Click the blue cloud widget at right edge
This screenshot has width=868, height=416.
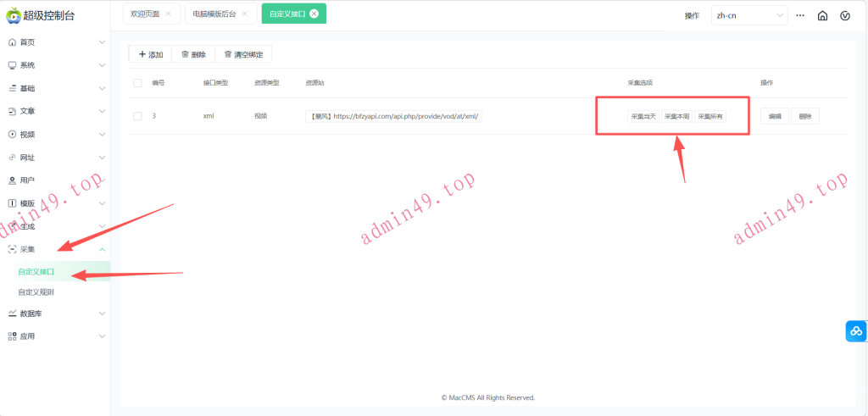(855, 331)
